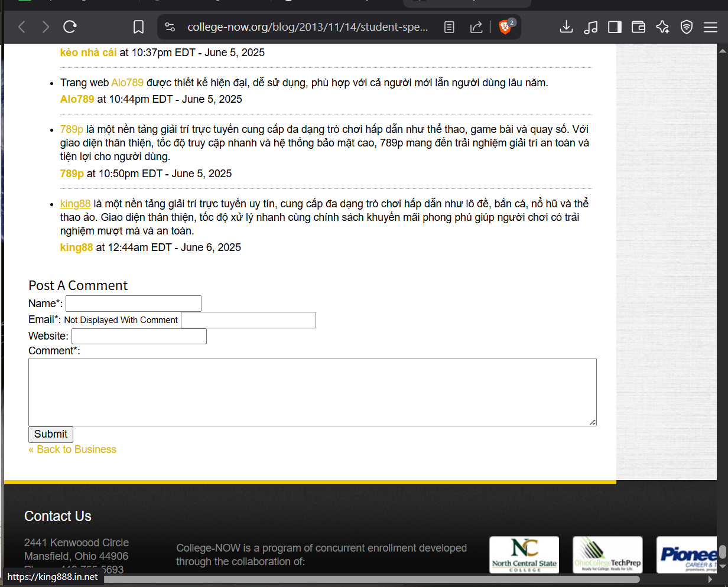The height and width of the screenshot is (587, 728).
Task: Click the Contact Us footer heading
Action: coord(58,516)
